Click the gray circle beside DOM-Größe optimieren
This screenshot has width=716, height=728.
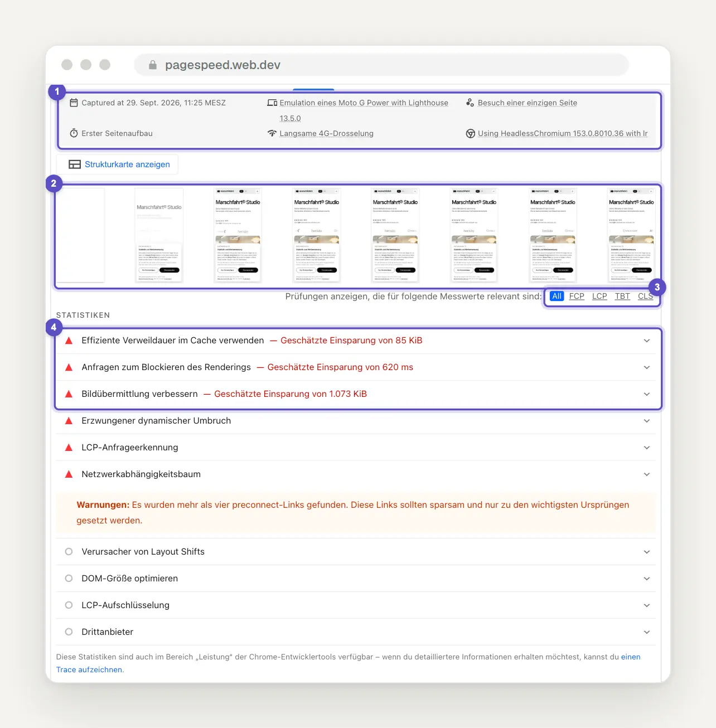tap(69, 579)
